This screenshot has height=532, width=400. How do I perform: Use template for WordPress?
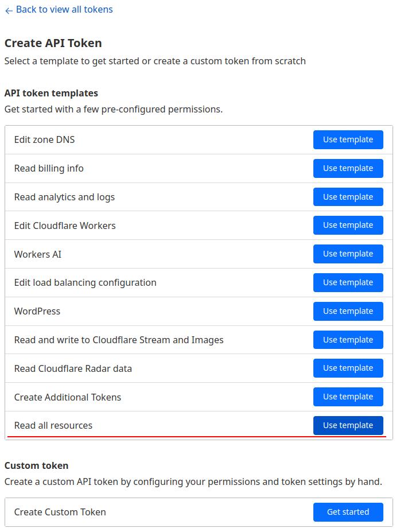tap(348, 311)
